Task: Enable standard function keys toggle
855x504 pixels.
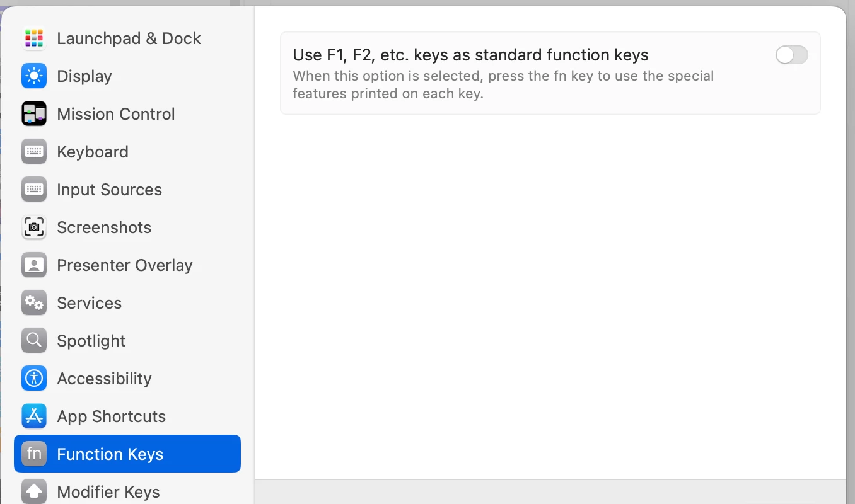Action: tap(791, 55)
